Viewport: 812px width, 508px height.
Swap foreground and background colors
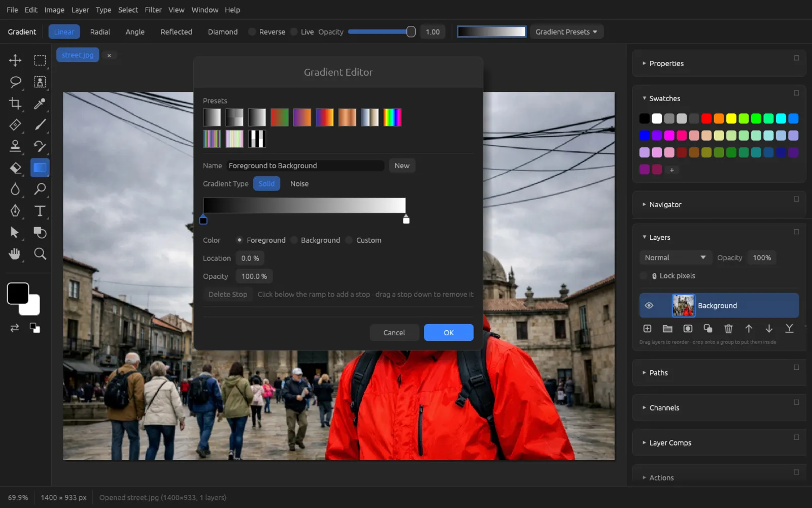tap(15, 328)
